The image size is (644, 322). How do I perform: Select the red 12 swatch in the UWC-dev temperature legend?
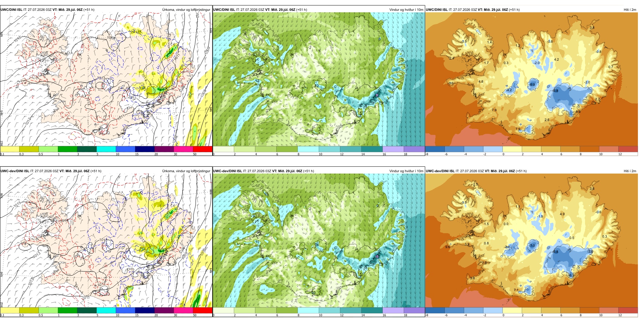point(628,310)
